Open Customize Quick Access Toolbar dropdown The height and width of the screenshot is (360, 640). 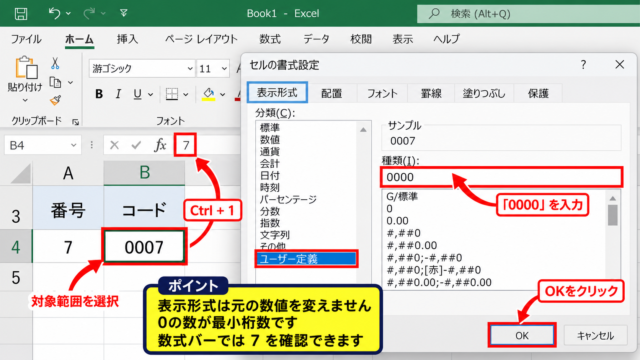click(x=123, y=13)
